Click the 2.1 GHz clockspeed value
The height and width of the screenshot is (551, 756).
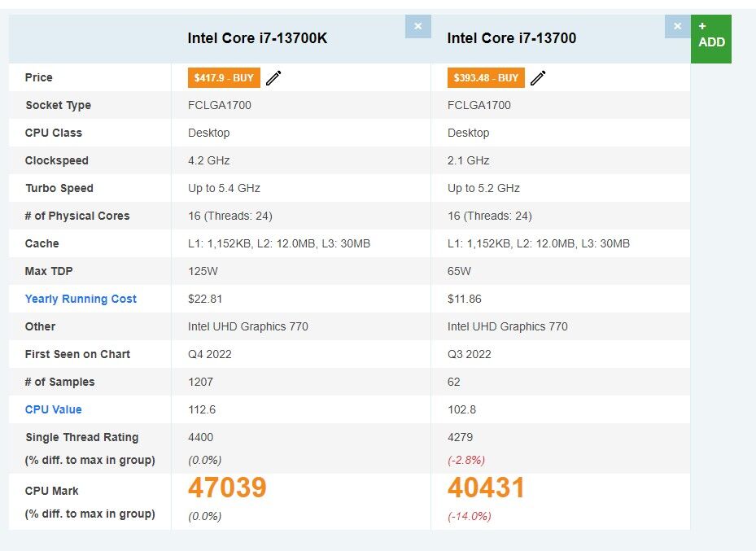click(x=468, y=160)
